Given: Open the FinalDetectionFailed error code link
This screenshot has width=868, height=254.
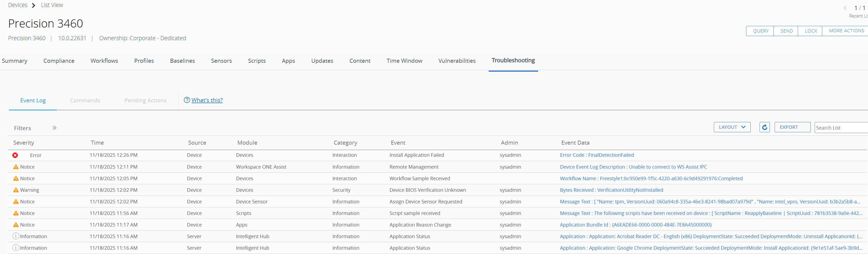Looking at the screenshot, I should click(x=597, y=155).
